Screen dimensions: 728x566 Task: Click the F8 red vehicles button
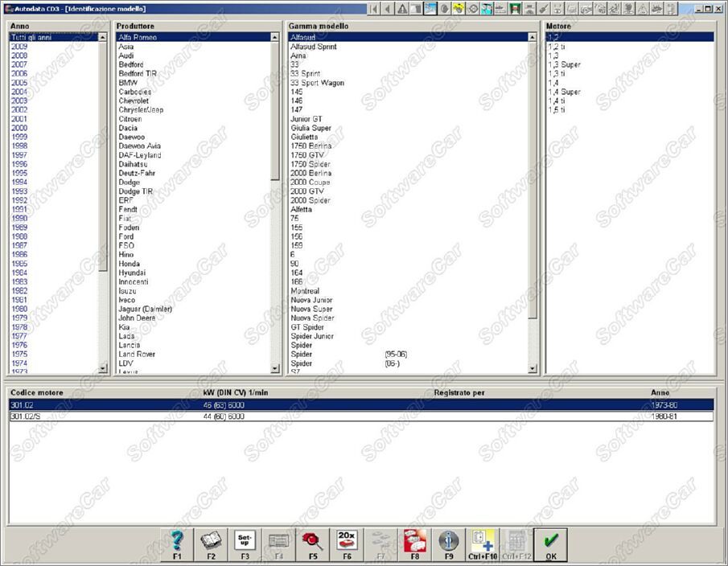(x=414, y=544)
